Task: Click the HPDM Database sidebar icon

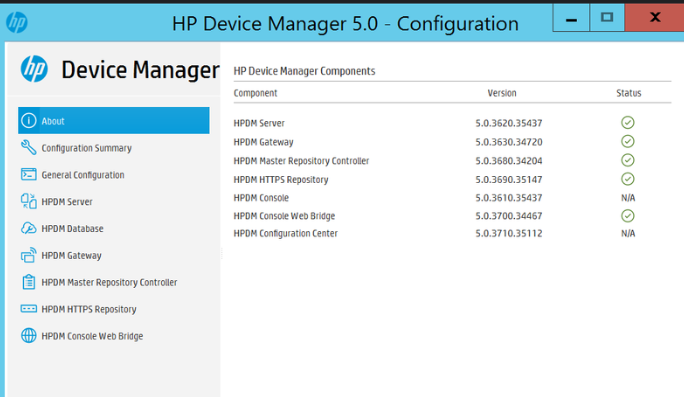Action: click(29, 228)
